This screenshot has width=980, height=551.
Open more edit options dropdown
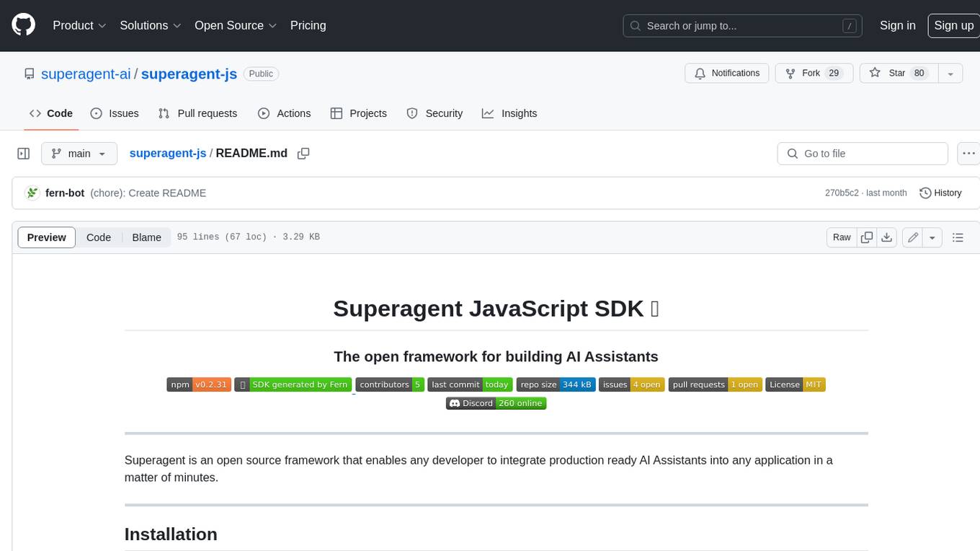pos(932,237)
